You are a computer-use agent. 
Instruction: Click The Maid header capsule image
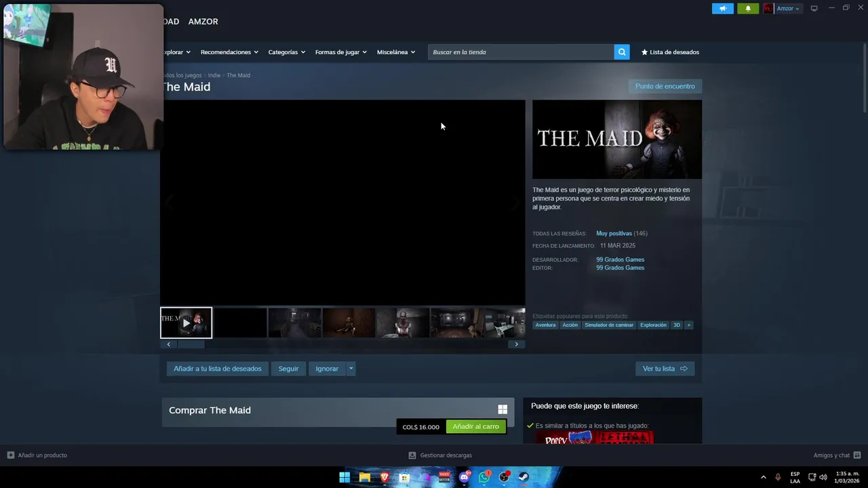[617, 140]
